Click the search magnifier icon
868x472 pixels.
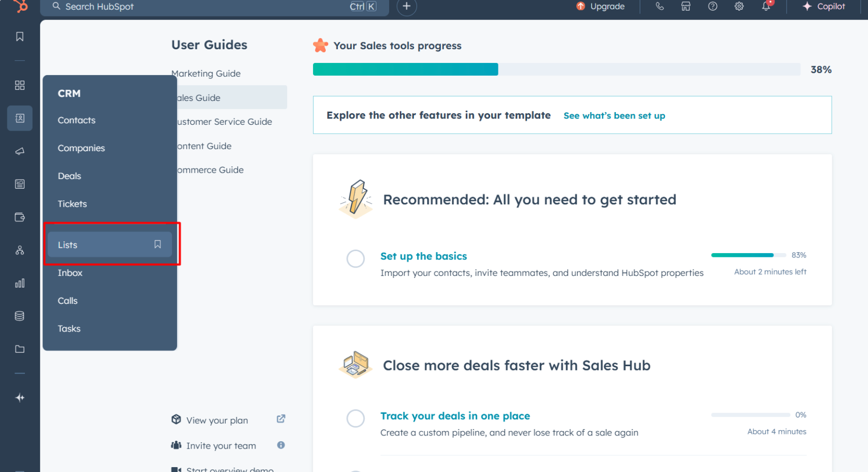[57, 6]
